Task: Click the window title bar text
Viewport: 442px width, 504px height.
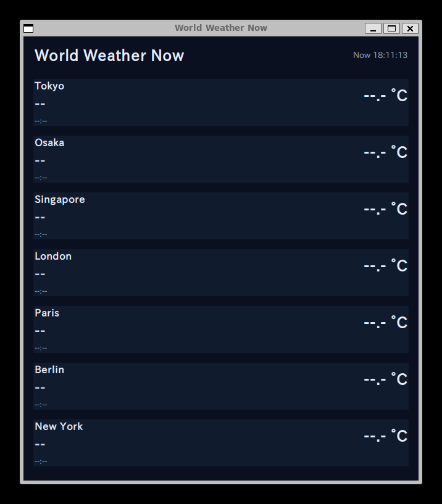Action: click(221, 28)
